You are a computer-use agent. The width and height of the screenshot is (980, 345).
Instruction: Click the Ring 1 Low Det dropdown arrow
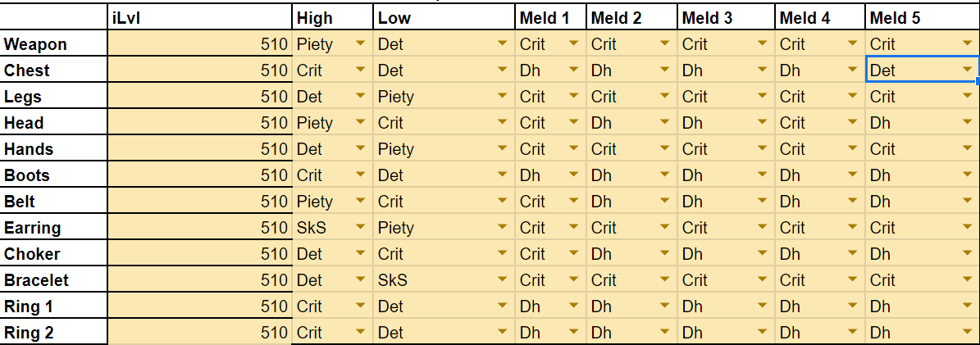[502, 306]
